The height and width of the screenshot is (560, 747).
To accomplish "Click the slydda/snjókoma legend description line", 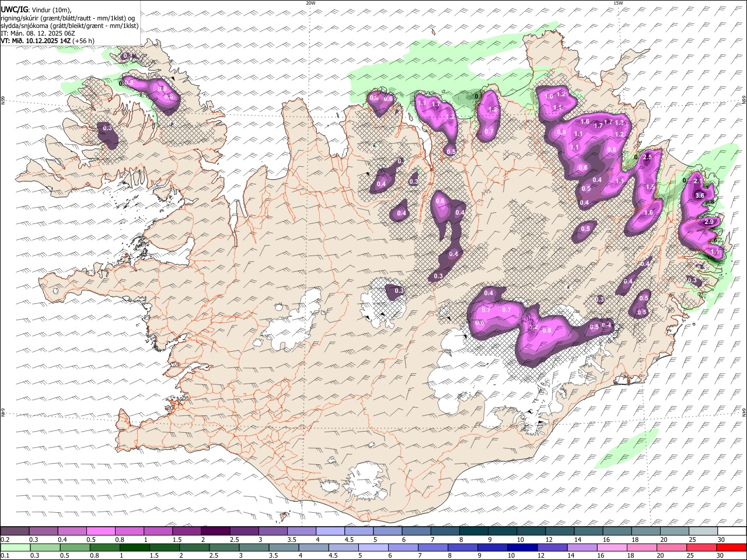I will point(69,26).
